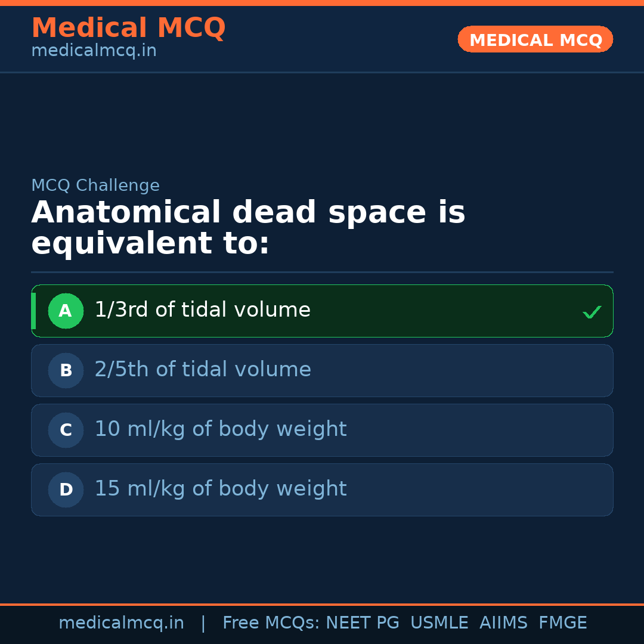Click the "Free MCQs:" footer text
Screen dimensions: 644x644
[x=271, y=623]
